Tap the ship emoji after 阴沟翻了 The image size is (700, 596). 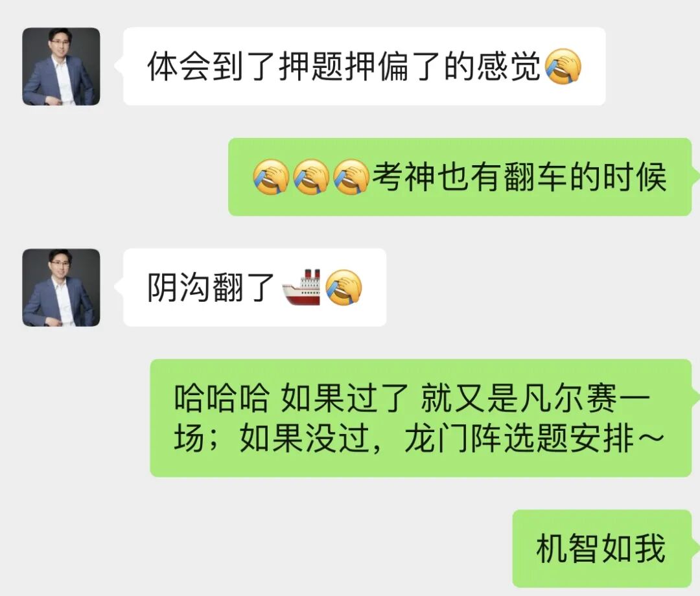[x=301, y=287]
